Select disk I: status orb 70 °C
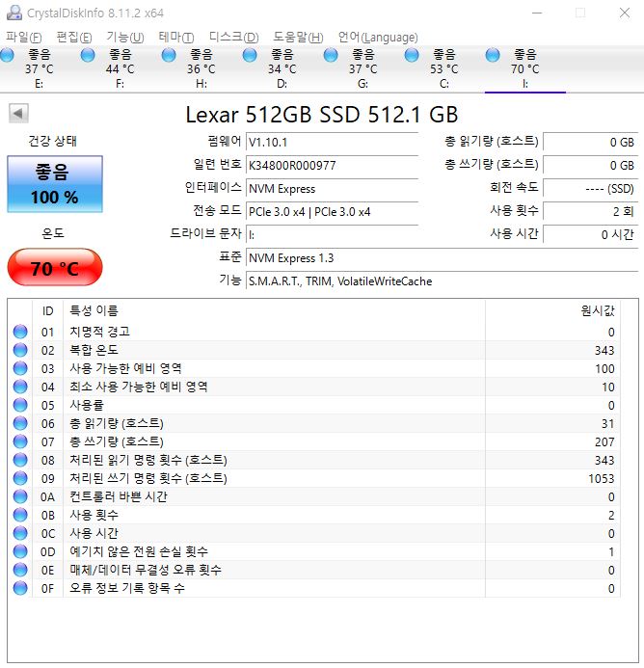The height and width of the screenshot is (668, 644). pyautogui.click(x=493, y=55)
